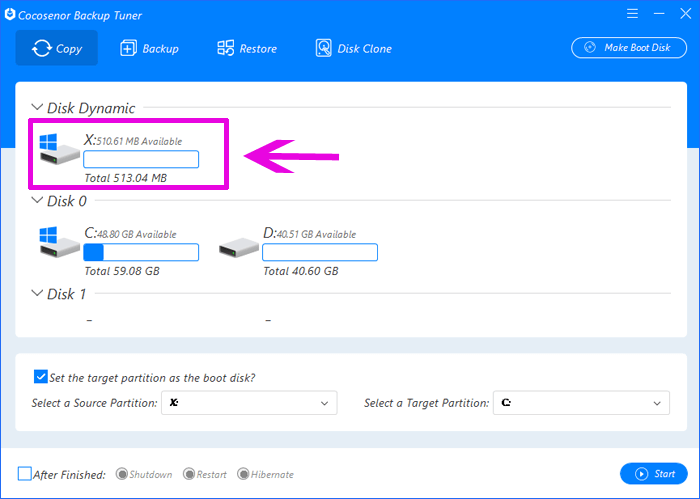Click the Cocosenor shield logo icon
Image resolution: width=700 pixels, height=499 pixels.
(x=10, y=14)
